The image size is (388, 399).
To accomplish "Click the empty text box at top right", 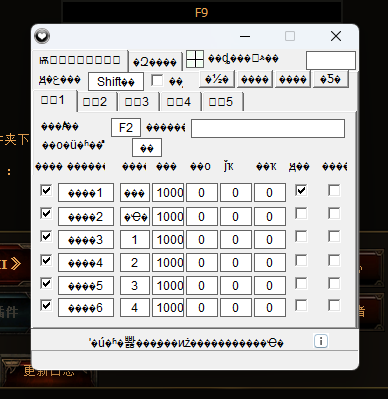I will pos(331,60).
